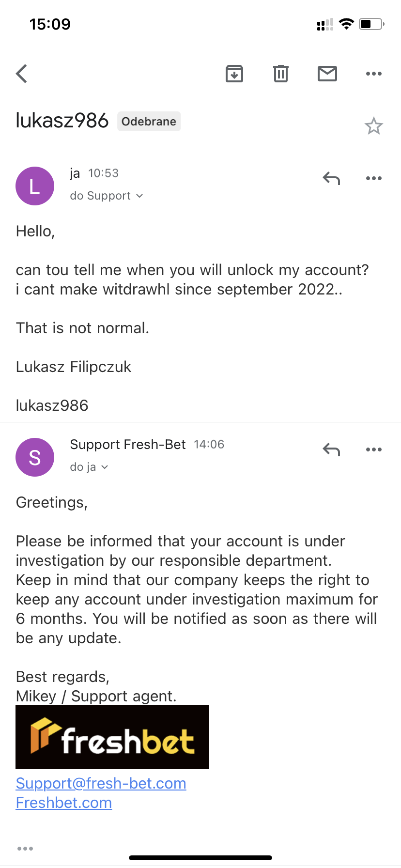
Task: Delete the email using trash icon
Action: pos(281,74)
